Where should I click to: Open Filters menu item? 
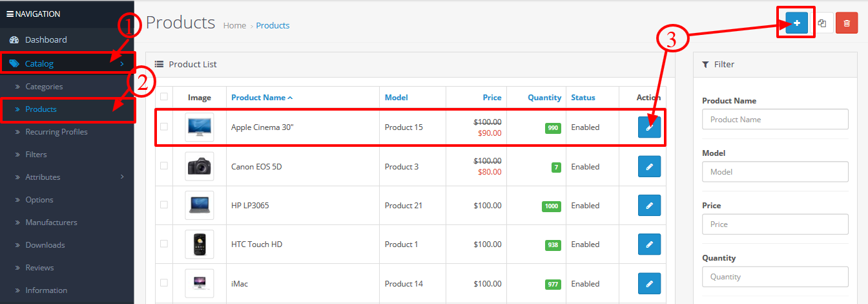tap(36, 155)
